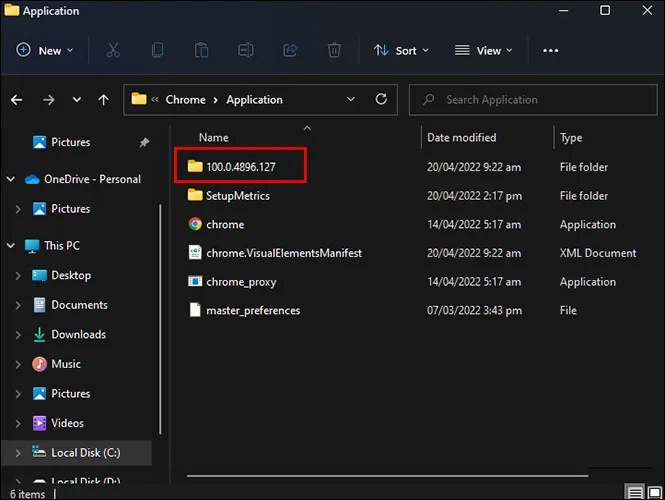
Task: Collapse the This PC tree node
Action: click(11, 245)
